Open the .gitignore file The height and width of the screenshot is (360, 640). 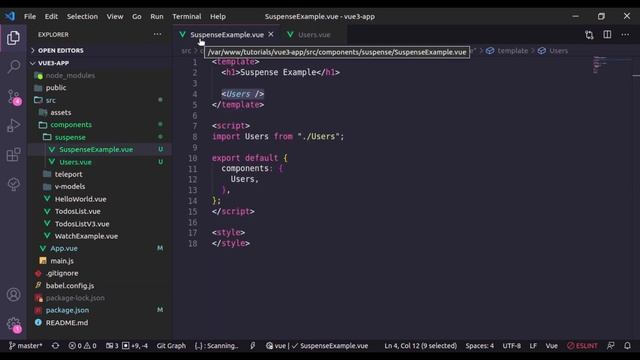click(x=100, y=273)
